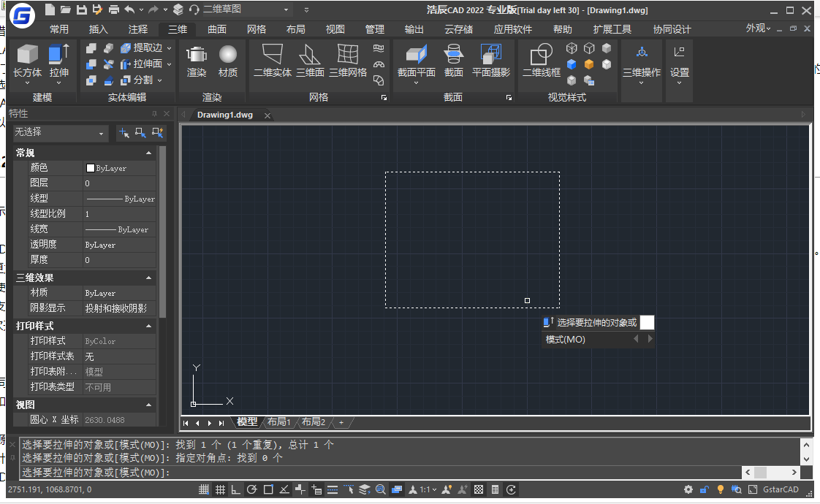Click the settings gear icon in status bar

pyautogui.click(x=688, y=489)
